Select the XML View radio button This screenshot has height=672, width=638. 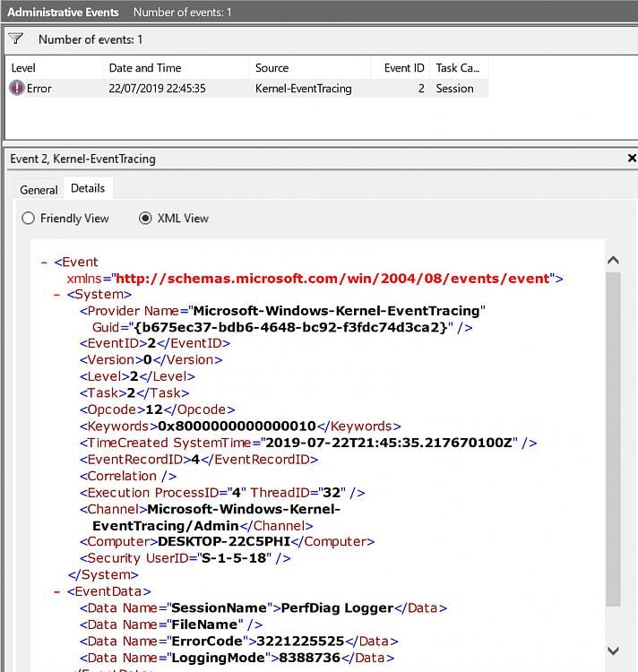[x=145, y=218]
